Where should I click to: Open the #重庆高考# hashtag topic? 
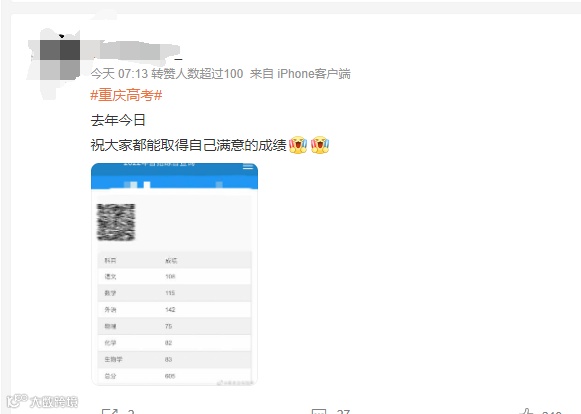click(x=126, y=95)
